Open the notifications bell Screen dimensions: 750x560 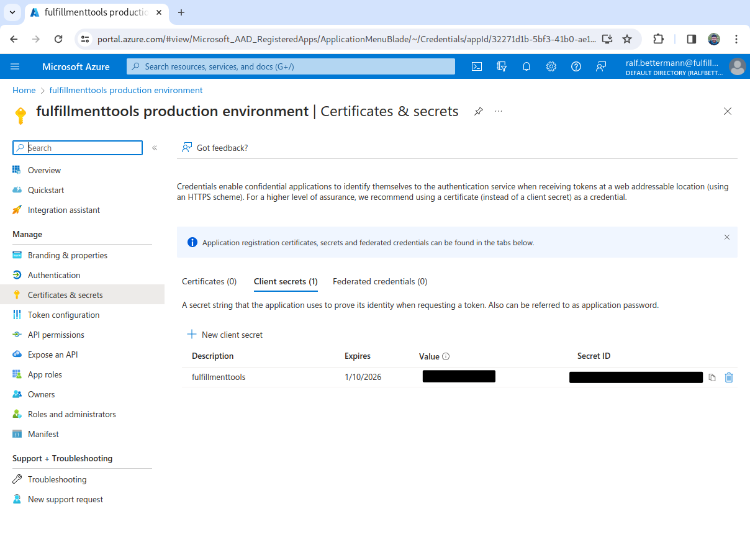(526, 66)
